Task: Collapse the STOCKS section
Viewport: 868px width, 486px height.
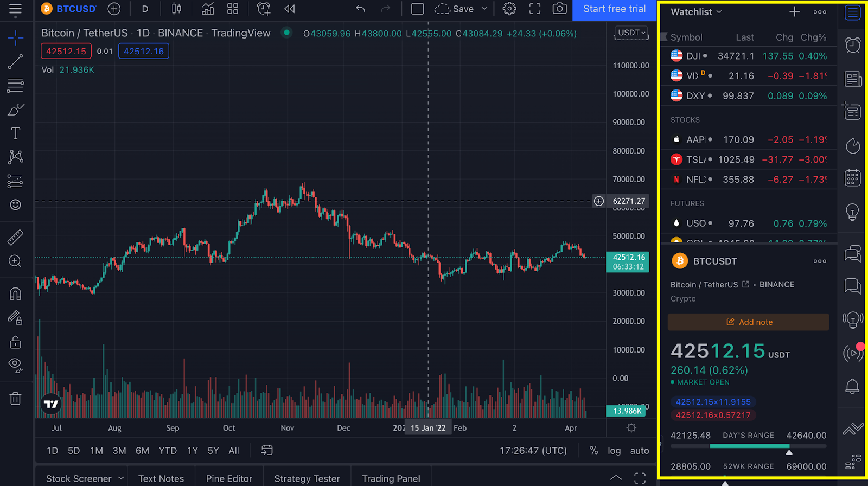Action: click(x=685, y=120)
